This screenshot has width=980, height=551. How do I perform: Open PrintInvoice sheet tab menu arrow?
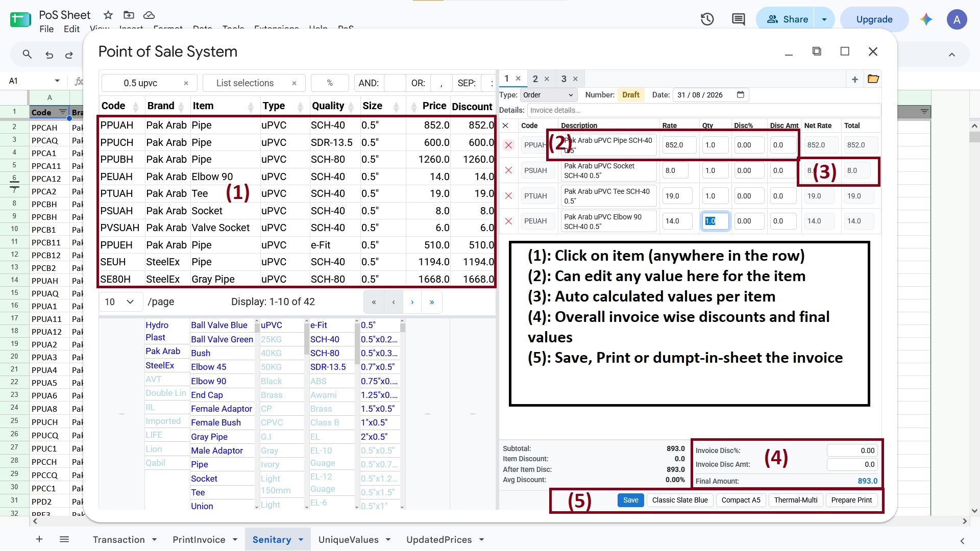[235, 540]
